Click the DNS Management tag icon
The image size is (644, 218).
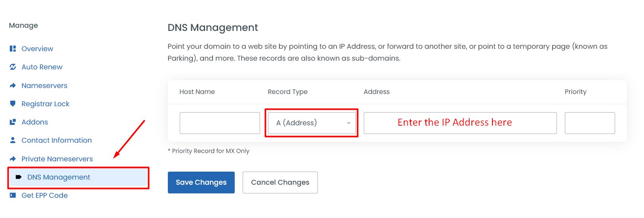click(x=19, y=177)
